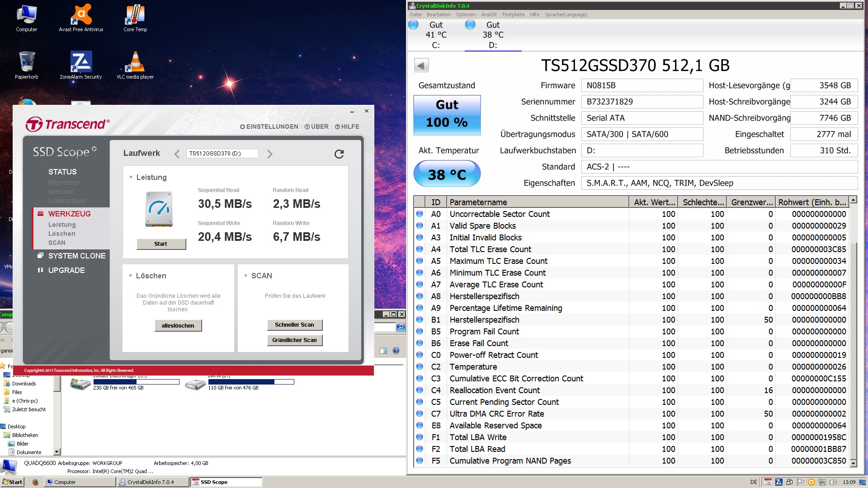Open the Sprache(Language) menu
Viewport: 868px width, 488px height.
[x=566, y=14]
